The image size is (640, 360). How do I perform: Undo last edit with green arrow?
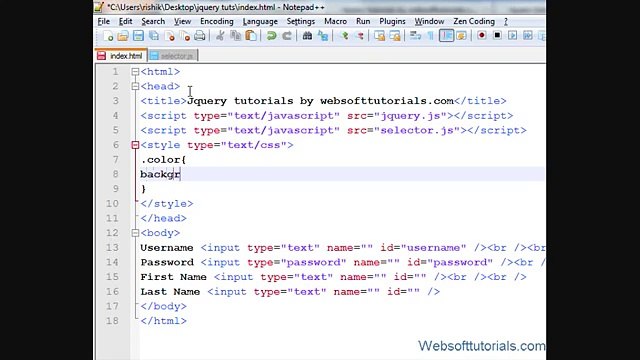[271, 36]
